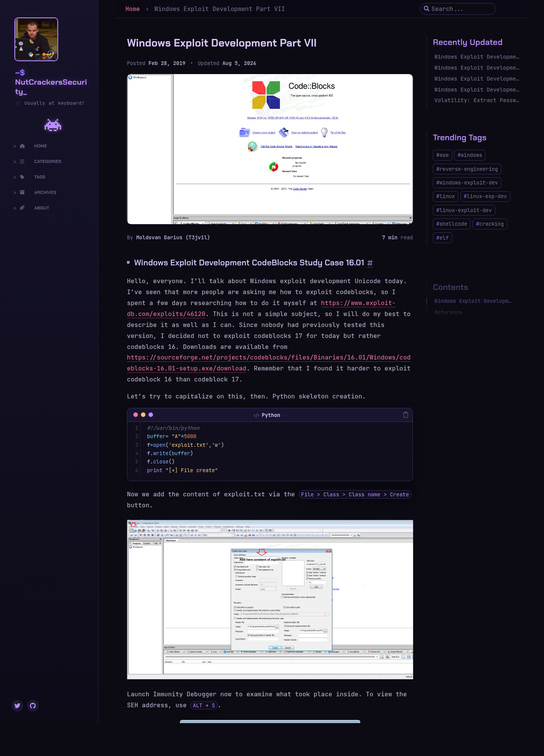Copy the Python code block
Viewport: 544px width, 756px height.
406,415
